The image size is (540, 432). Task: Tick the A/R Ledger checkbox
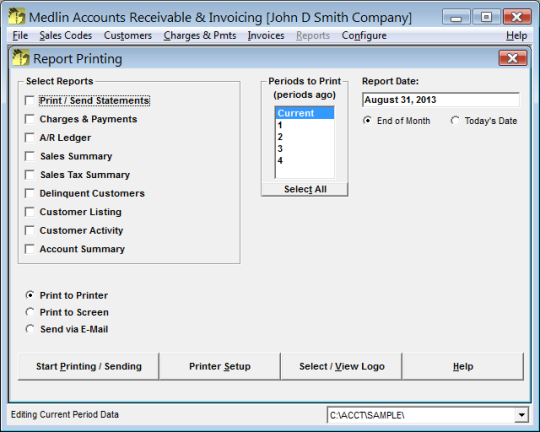click(x=30, y=138)
